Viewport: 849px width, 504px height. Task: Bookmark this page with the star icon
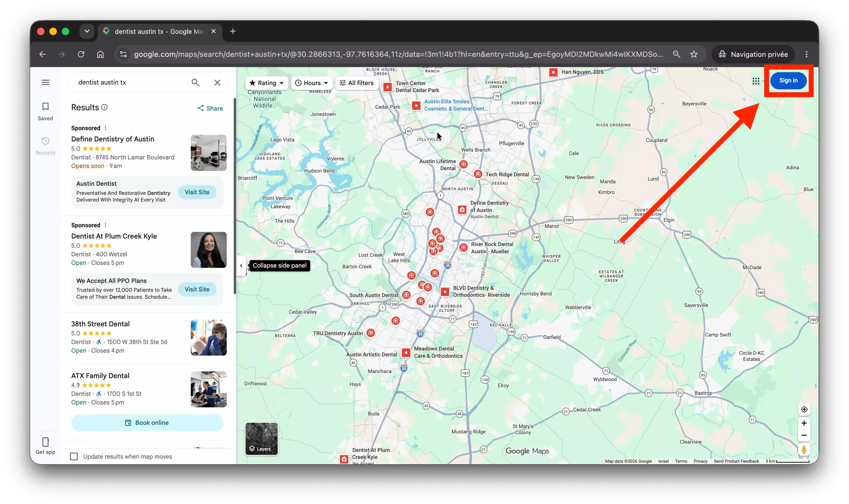694,54
